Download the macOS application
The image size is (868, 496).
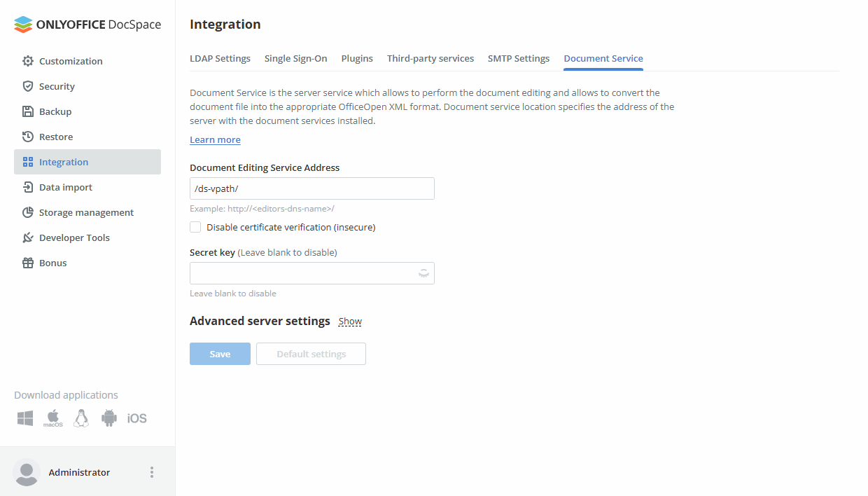click(52, 418)
